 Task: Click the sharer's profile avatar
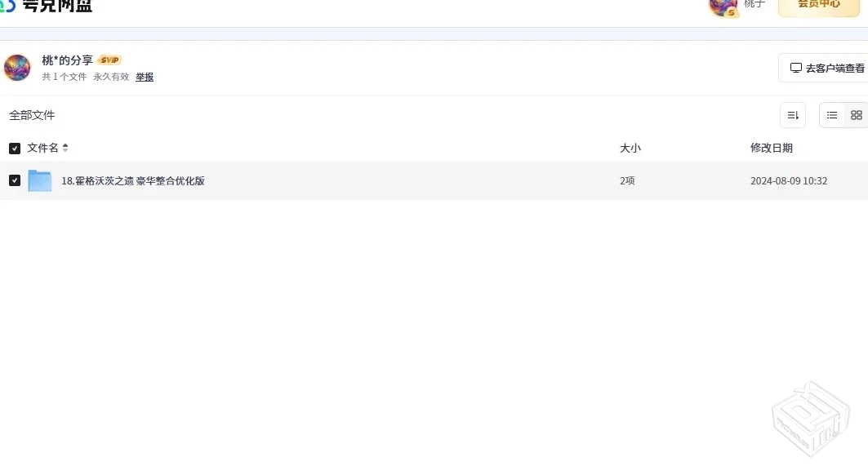(x=17, y=68)
